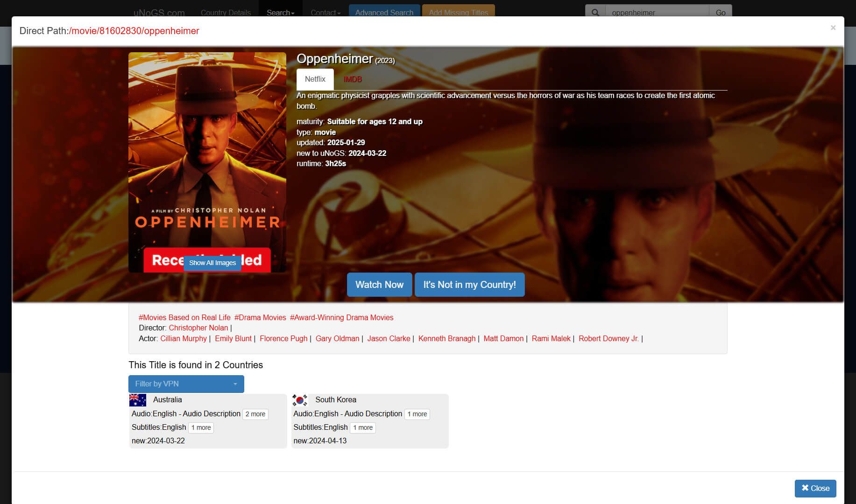This screenshot has width=856, height=504.
Task: Open actor Rami Malek link
Action: (x=551, y=338)
